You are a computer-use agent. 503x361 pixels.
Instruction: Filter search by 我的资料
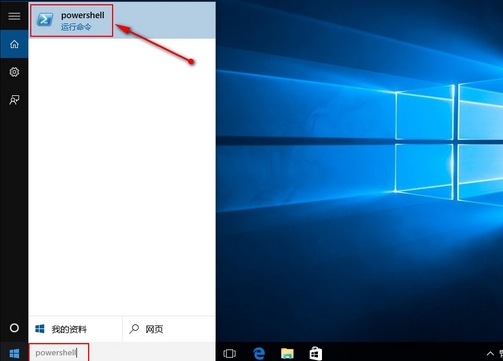[x=75, y=329]
